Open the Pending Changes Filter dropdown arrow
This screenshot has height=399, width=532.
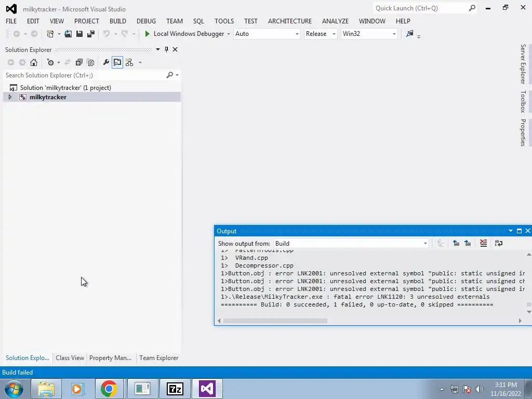pos(59,63)
